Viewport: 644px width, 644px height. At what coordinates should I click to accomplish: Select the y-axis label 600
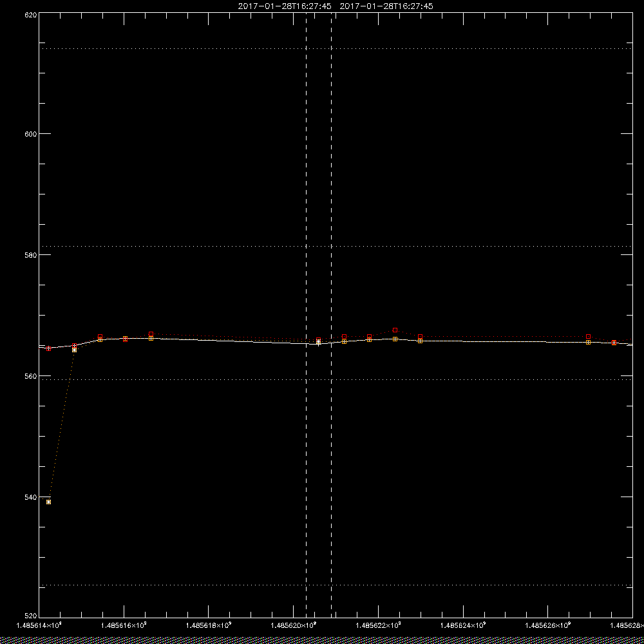tap(31, 134)
